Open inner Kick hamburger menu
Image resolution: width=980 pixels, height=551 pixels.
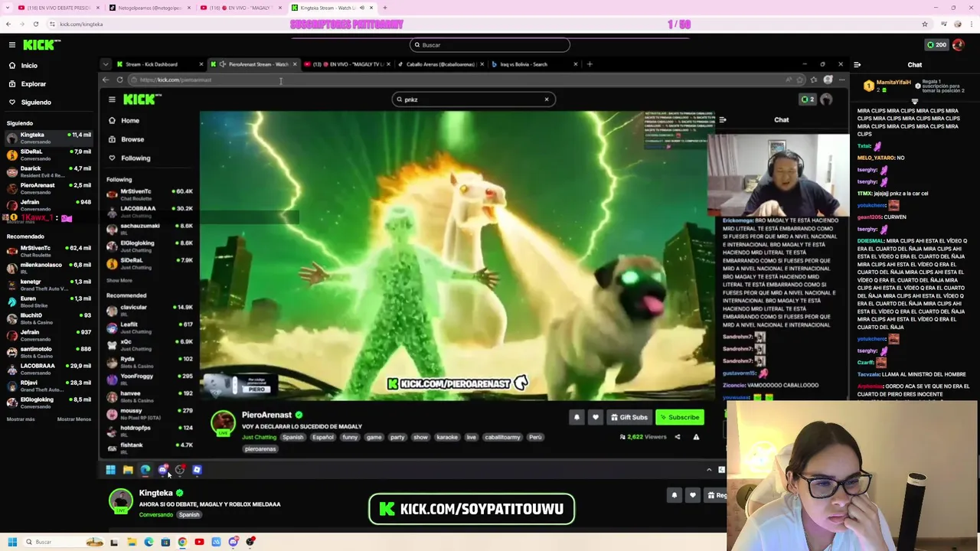(112, 99)
